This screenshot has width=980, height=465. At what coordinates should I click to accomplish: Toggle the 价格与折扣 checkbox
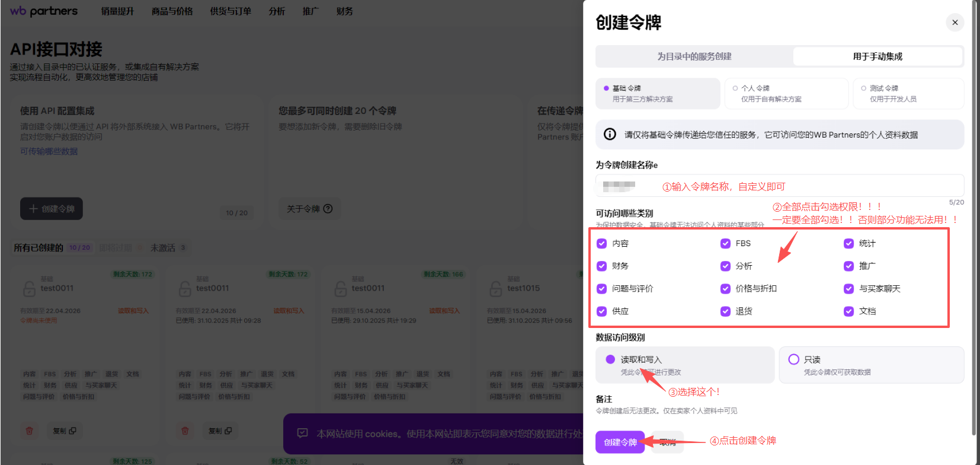pos(725,288)
